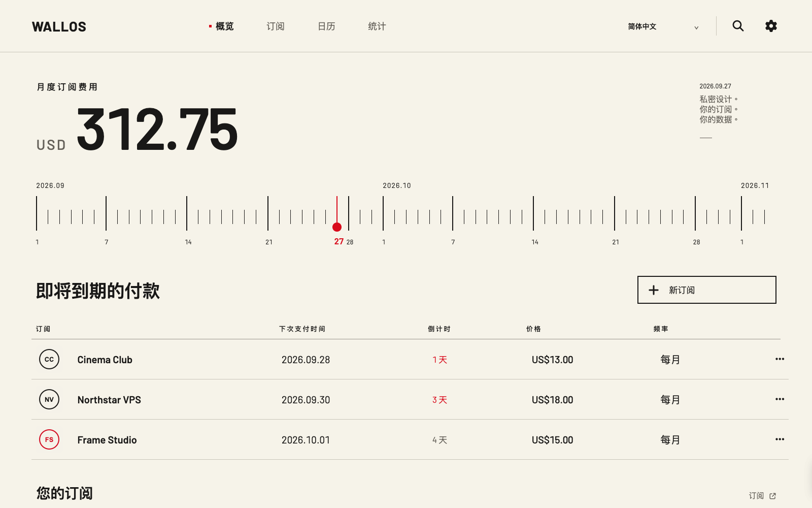Viewport: 812px width, 508px height.
Task: Open more options for Frame Studio row
Action: [780, 439]
